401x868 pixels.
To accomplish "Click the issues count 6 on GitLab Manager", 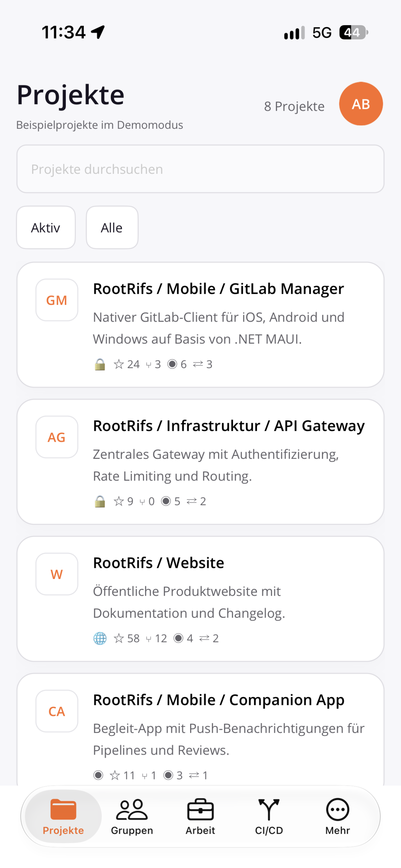I will pyautogui.click(x=177, y=364).
